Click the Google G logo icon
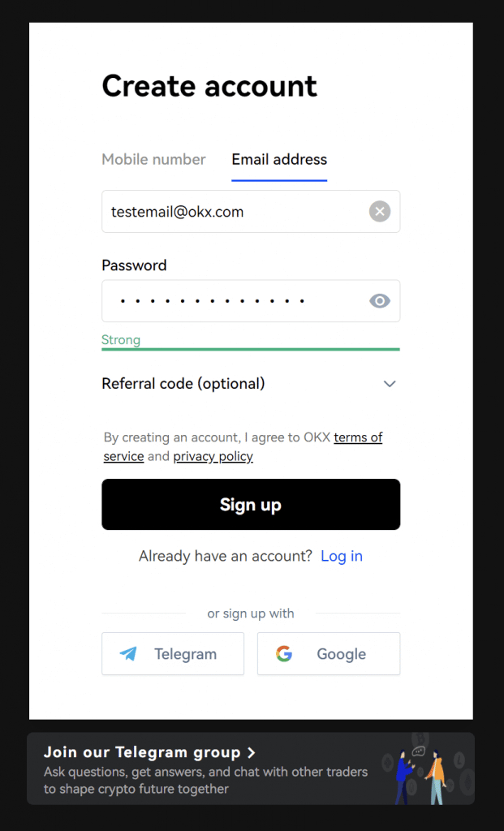 284,653
